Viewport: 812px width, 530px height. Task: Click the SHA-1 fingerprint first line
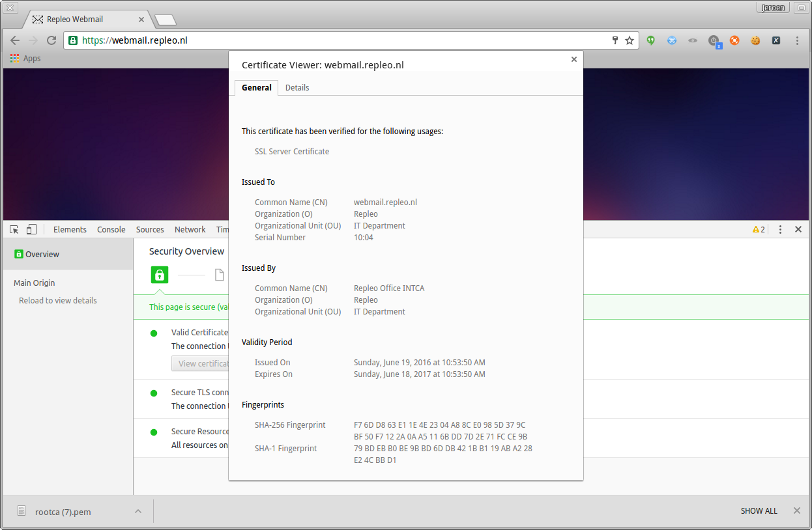click(x=443, y=449)
